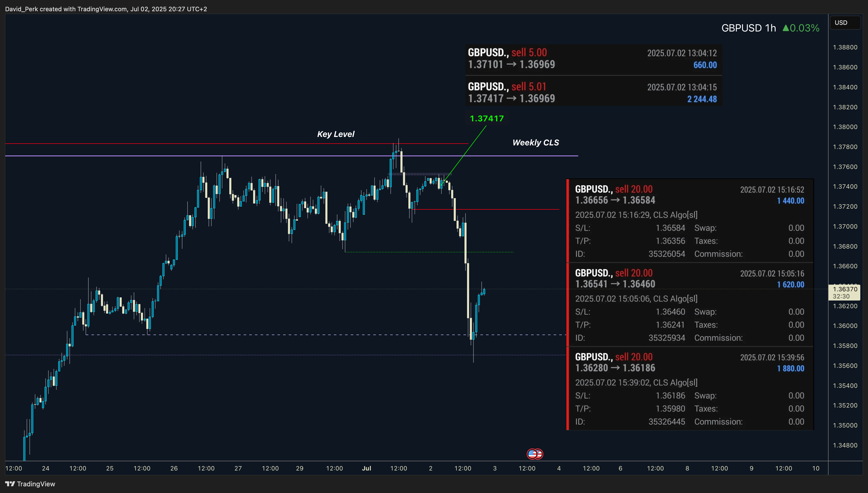Click the TradingView logo at bottom left
The height and width of the screenshot is (493, 868).
pos(30,484)
